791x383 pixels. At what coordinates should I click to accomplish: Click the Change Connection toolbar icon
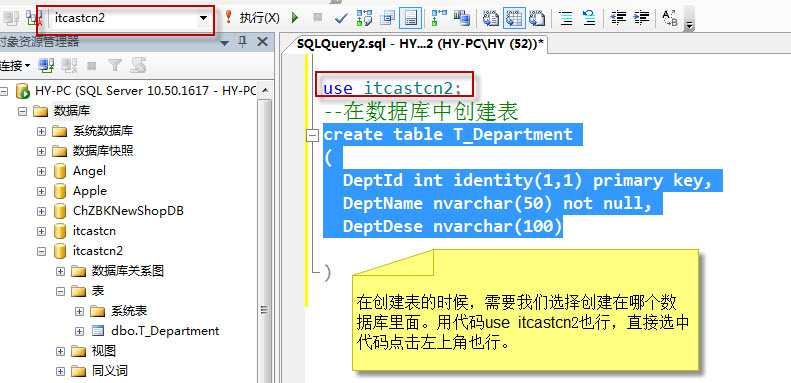(x=34, y=19)
